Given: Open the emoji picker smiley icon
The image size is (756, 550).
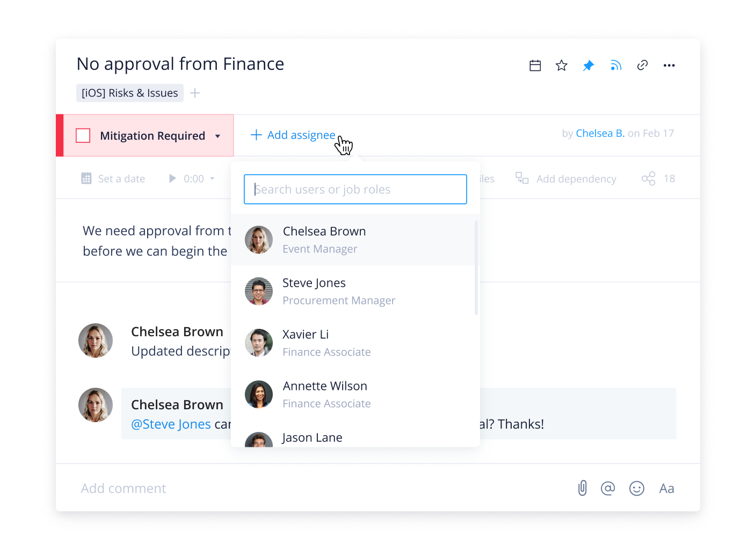Looking at the screenshot, I should (637, 488).
